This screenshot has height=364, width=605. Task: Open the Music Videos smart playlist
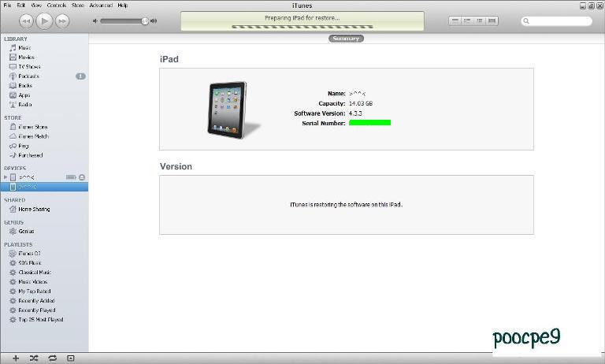(x=33, y=282)
